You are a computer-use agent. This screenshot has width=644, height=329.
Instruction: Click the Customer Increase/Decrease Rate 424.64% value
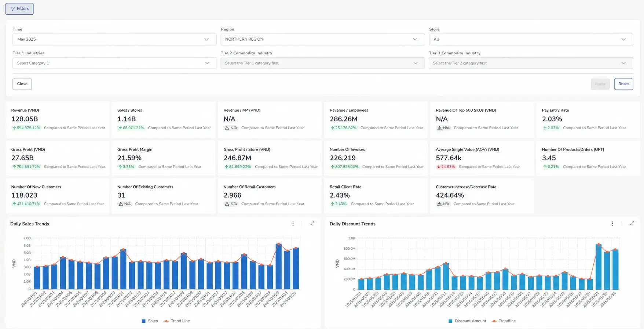tap(450, 195)
